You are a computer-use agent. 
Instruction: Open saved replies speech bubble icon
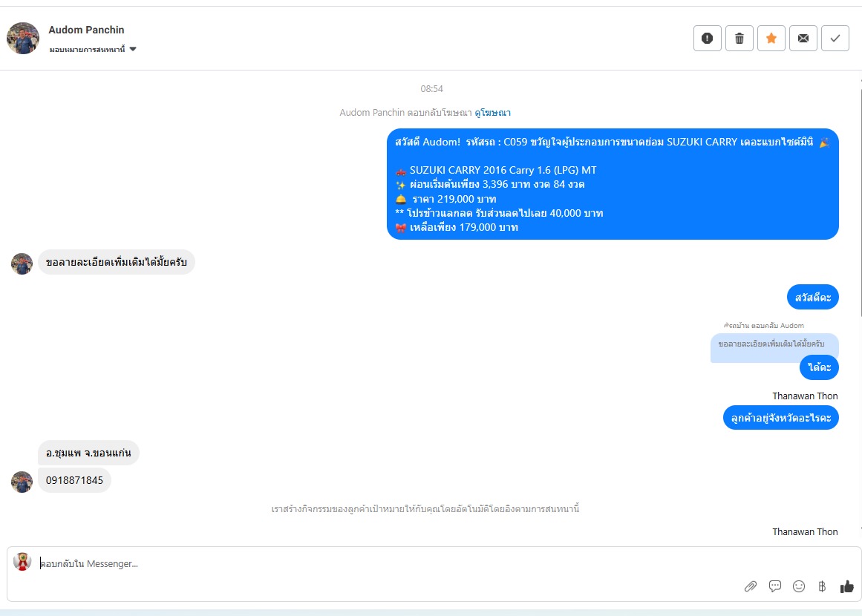click(774, 586)
